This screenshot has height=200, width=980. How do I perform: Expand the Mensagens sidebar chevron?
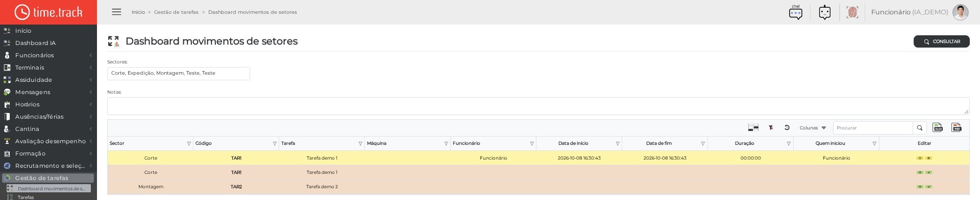point(91,92)
